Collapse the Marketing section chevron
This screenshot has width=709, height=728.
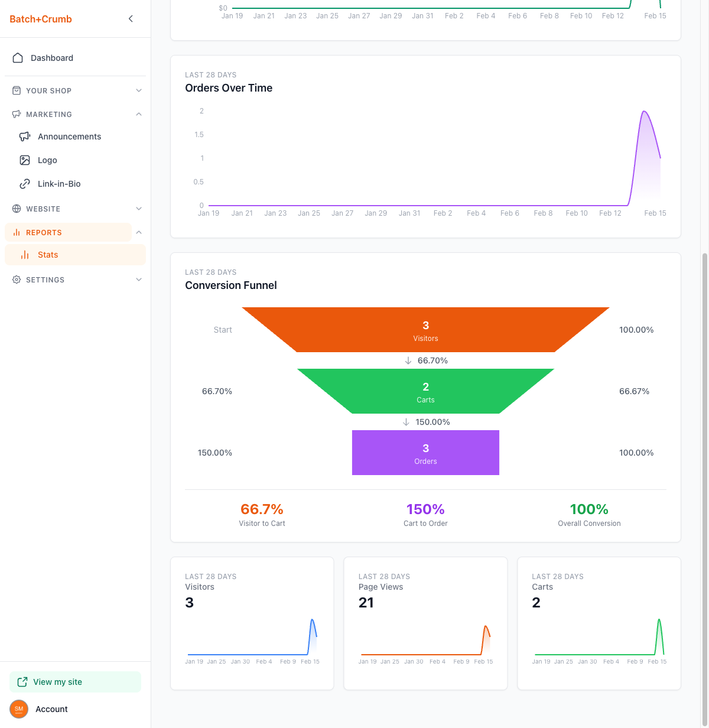(x=139, y=114)
